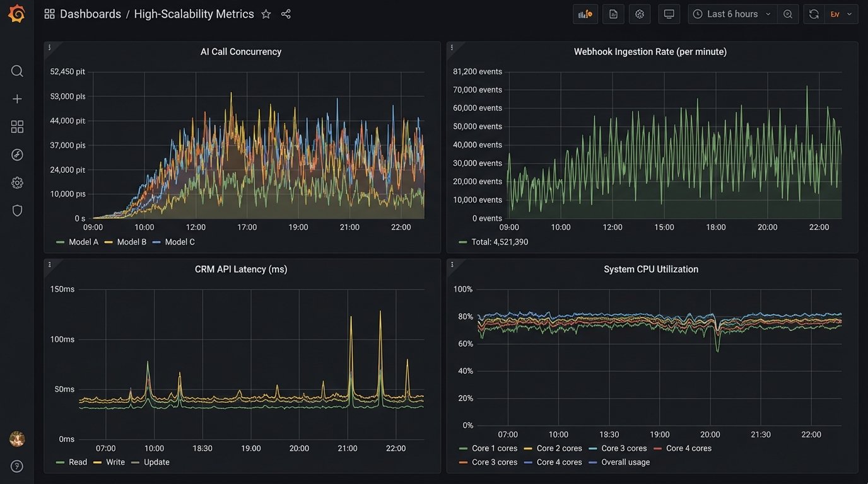Open the Last 6 hours time picker
Screen dimensions: 868x484
(x=732, y=14)
